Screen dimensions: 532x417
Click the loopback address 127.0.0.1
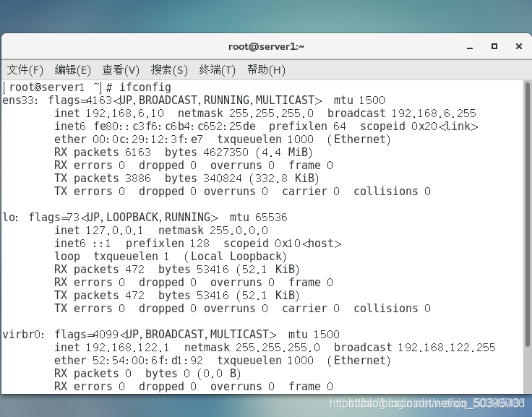[114, 231]
